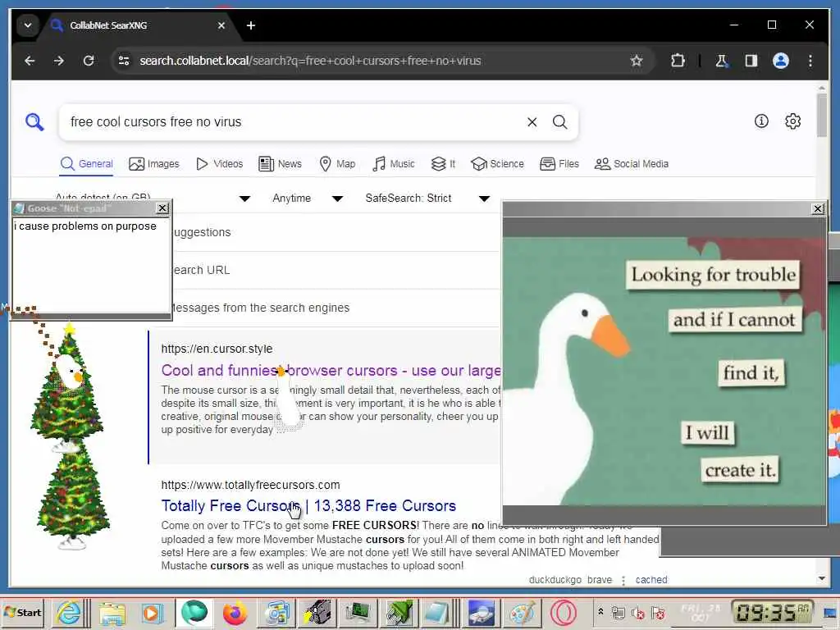840x630 pixels.
Task: Reload the current search page
Action: [x=89, y=61]
